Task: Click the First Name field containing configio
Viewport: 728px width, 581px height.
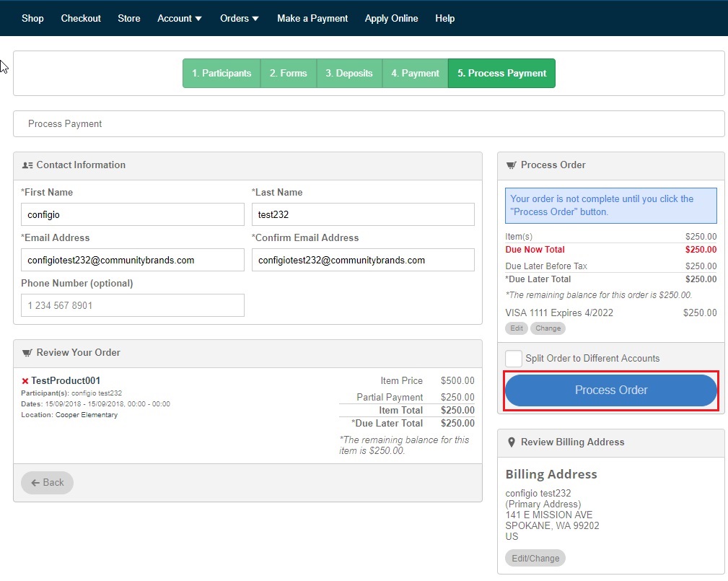Action: click(x=133, y=214)
